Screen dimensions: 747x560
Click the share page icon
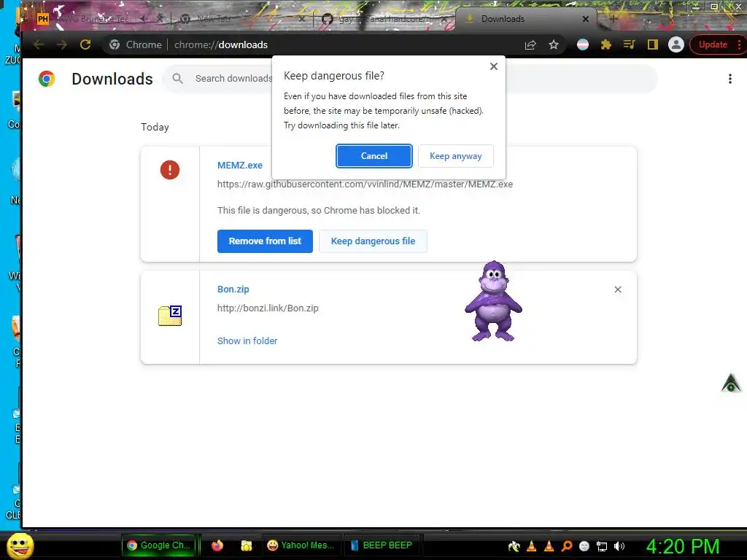530,44
